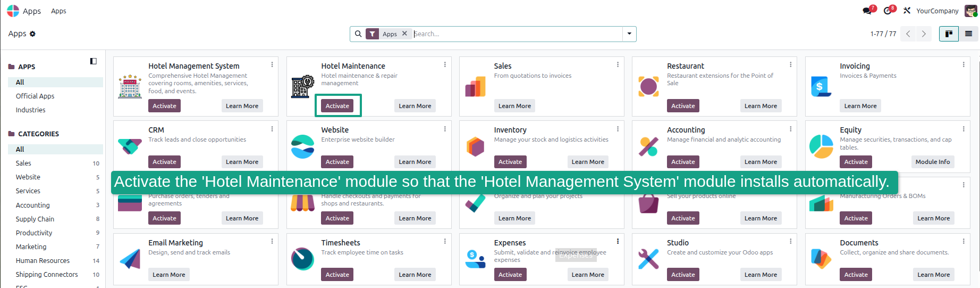Go to next page of apps
This screenshot has width=980, height=288.
(924, 34)
